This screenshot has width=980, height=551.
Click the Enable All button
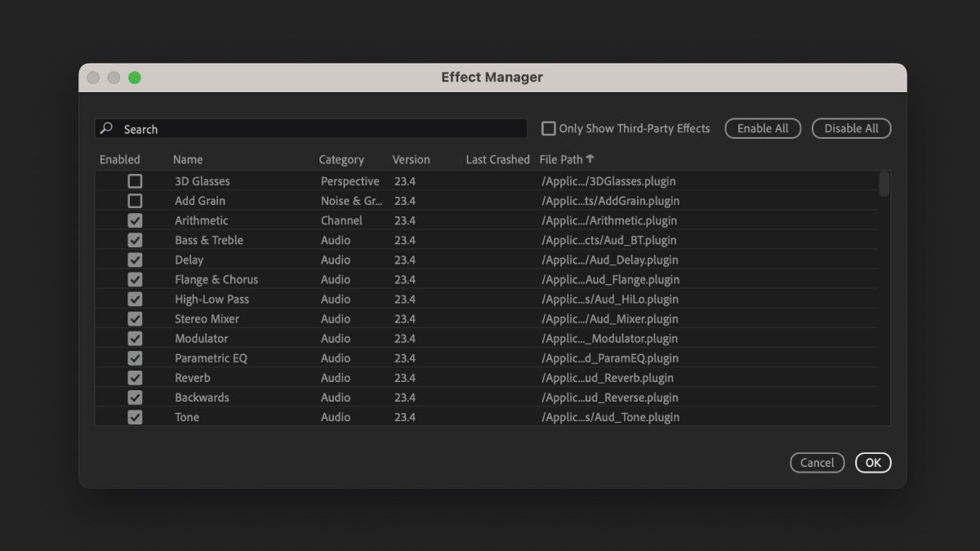(x=762, y=128)
